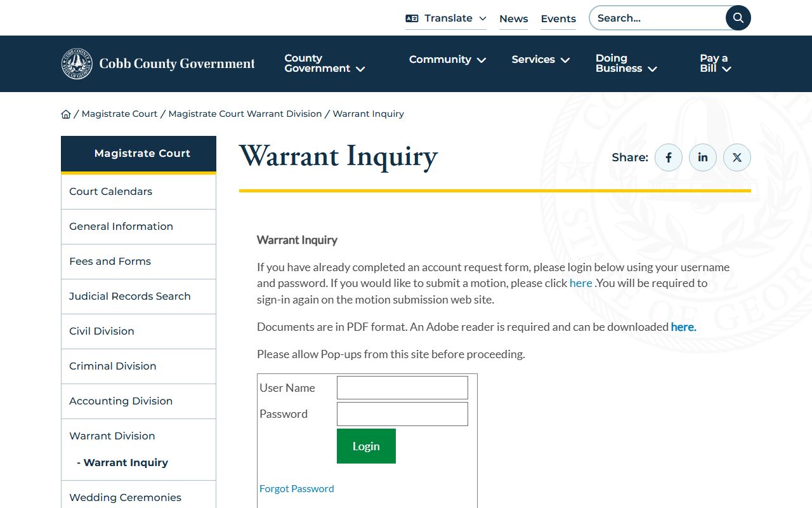
Task: Expand the Doing Business menu
Action: pyautogui.click(x=626, y=63)
